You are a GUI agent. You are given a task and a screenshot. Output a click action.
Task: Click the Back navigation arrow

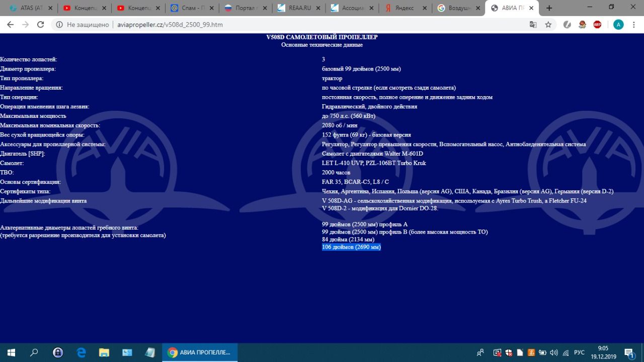pyautogui.click(x=10, y=25)
